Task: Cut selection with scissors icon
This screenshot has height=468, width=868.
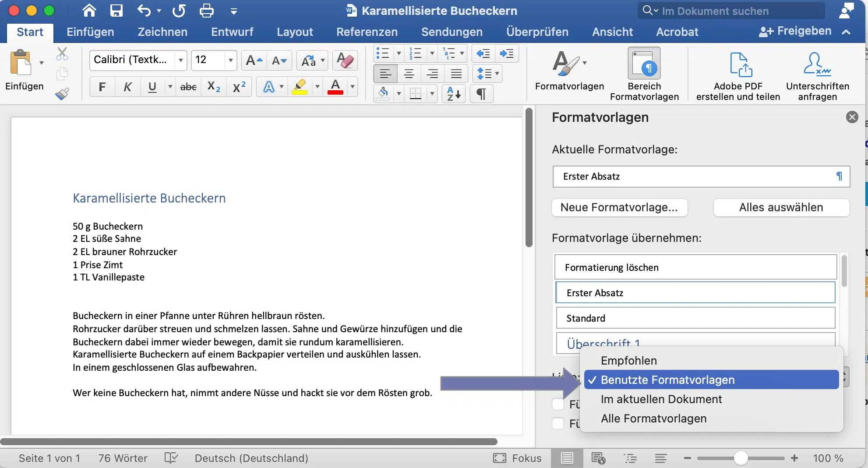Action: tap(62, 54)
